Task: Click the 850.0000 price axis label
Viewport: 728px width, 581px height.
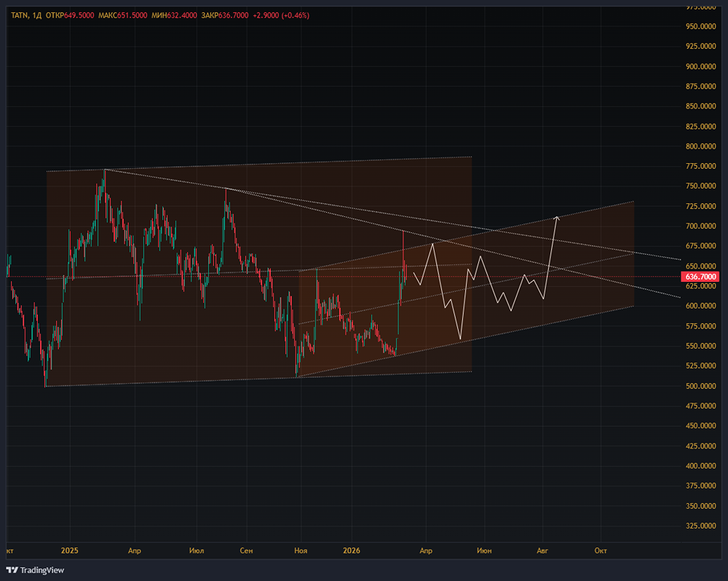Action: point(700,106)
